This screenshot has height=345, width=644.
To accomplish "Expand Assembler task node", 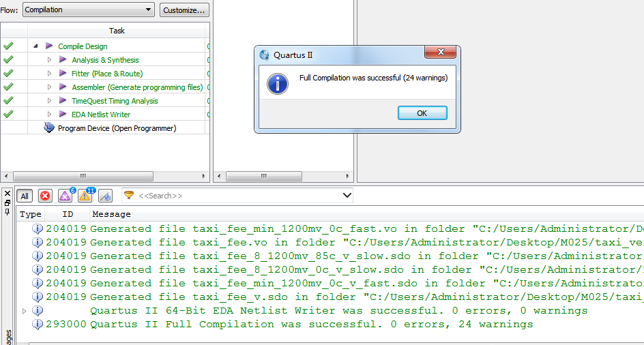I will tap(50, 87).
